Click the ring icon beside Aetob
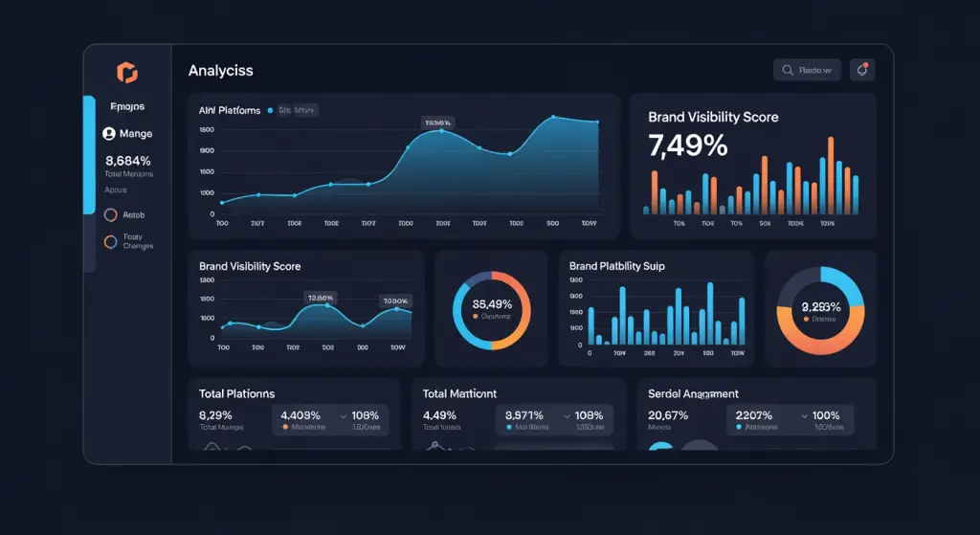This screenshot has width=980, height=535. [x=110, y=215]
